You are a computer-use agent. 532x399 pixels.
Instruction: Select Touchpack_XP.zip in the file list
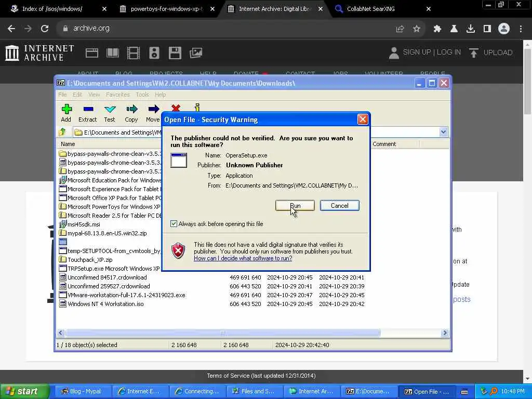point(90,260)
